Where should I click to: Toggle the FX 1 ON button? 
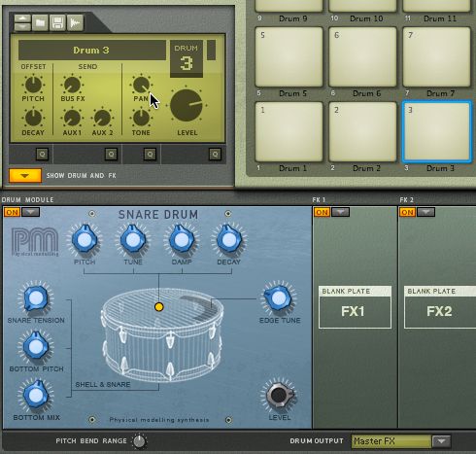[322, 212]
